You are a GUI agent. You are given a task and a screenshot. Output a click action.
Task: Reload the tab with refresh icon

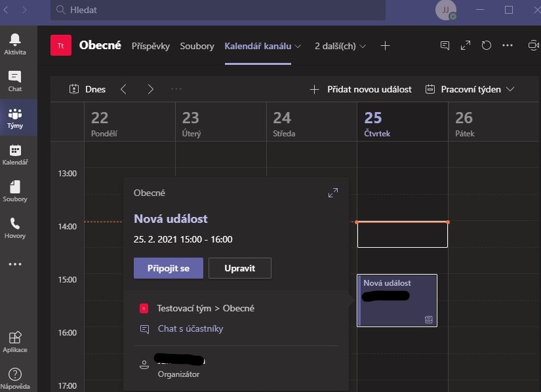(487, 45)
